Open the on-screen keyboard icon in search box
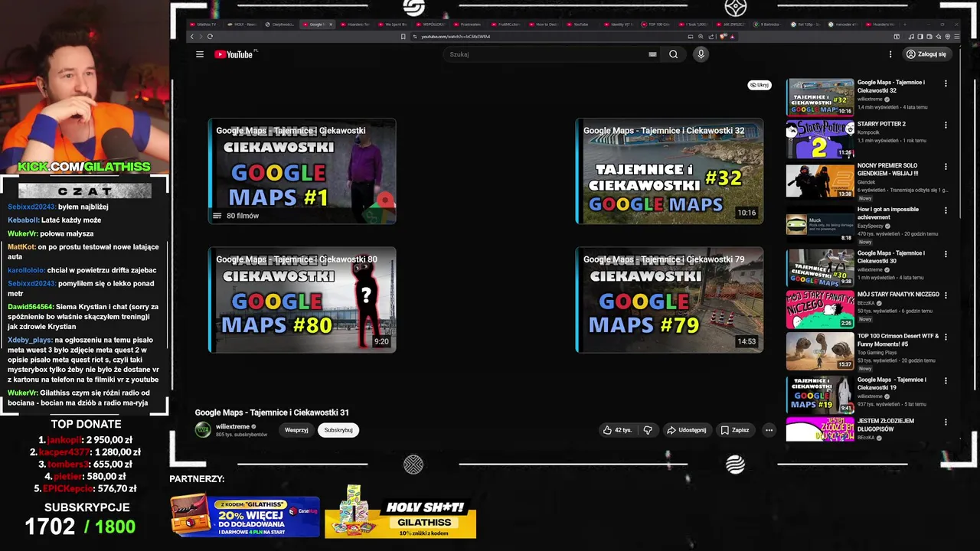Screen dimensions: 980x551 (x=652, y=54)
